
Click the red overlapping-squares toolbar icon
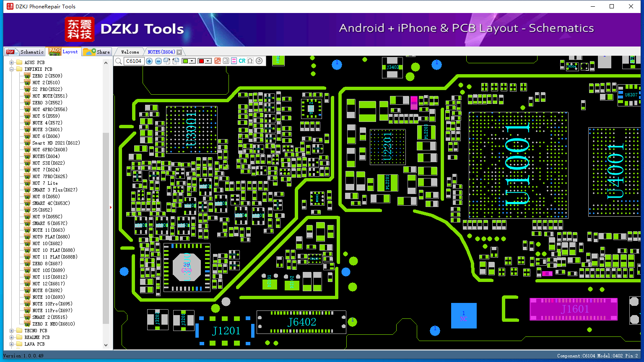tap(218, 61)
